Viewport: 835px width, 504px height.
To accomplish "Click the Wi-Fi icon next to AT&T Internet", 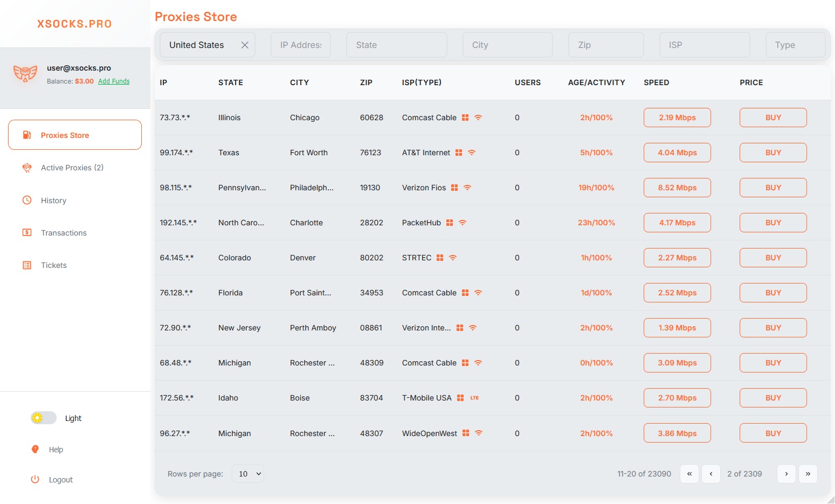I will point(472,153).
